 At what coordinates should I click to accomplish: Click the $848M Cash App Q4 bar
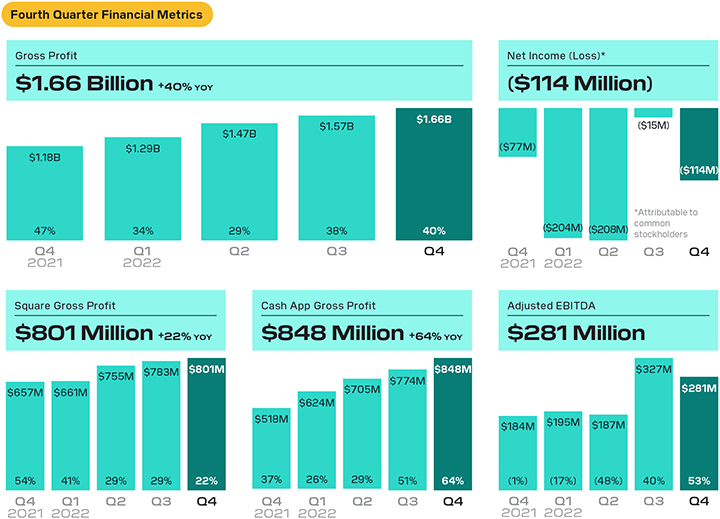click(453, 424)
